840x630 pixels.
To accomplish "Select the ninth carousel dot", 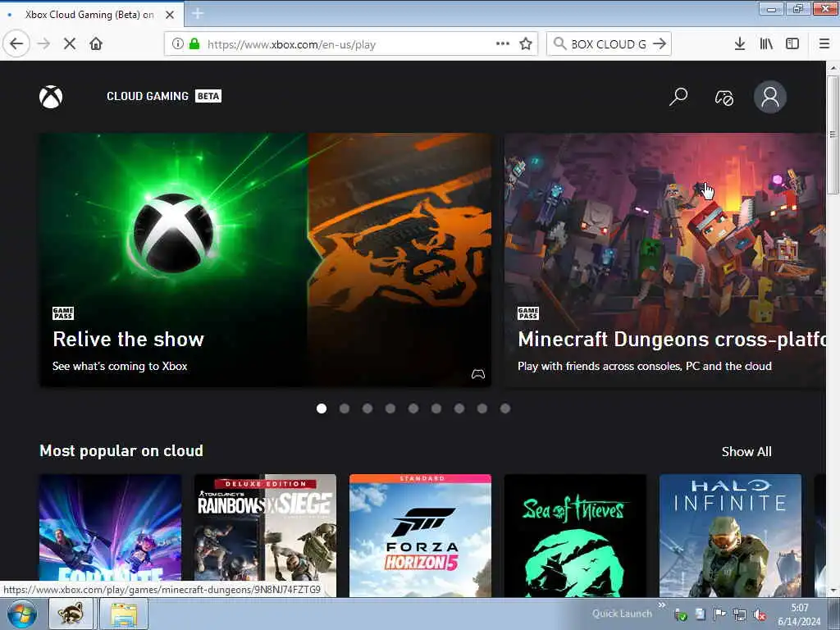I will [505, 409].
